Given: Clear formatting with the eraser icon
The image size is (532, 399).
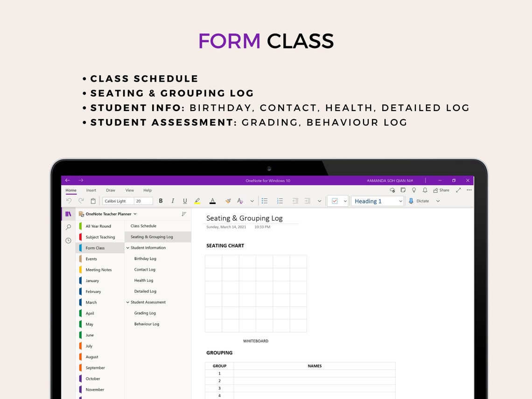Looking at the screenshot, I should (x=240, y=201).
